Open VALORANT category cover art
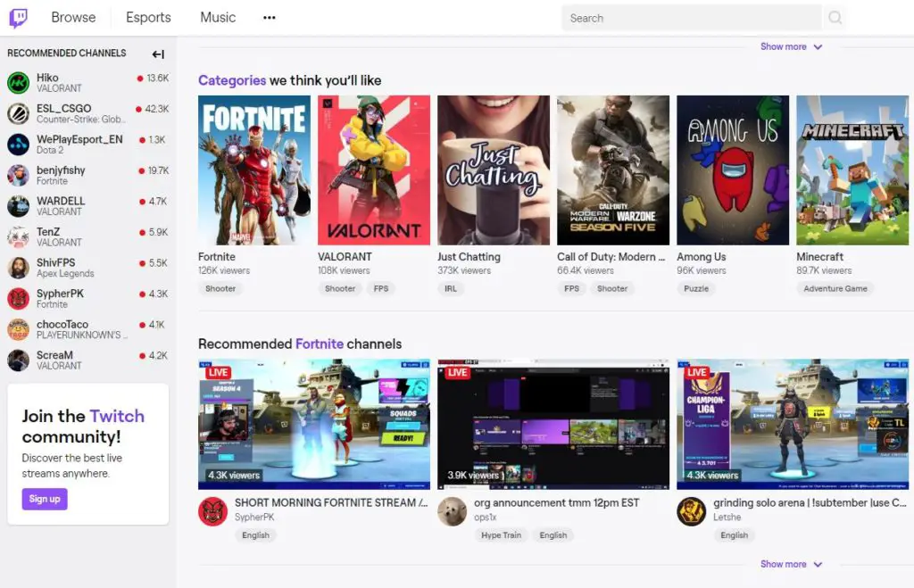Image resolution: width=914 pixels, height=588 pixels. tap(374, 170)
